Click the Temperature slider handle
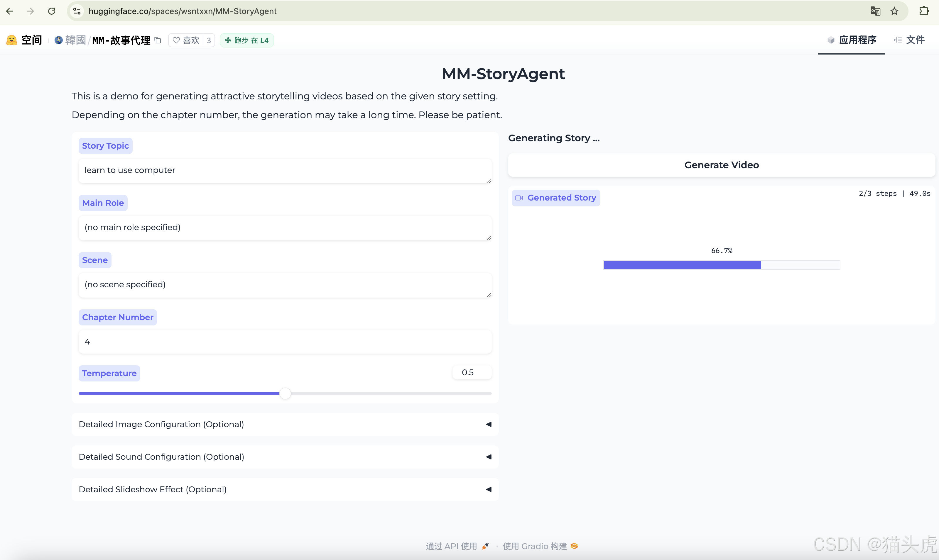 click(285, 393)
